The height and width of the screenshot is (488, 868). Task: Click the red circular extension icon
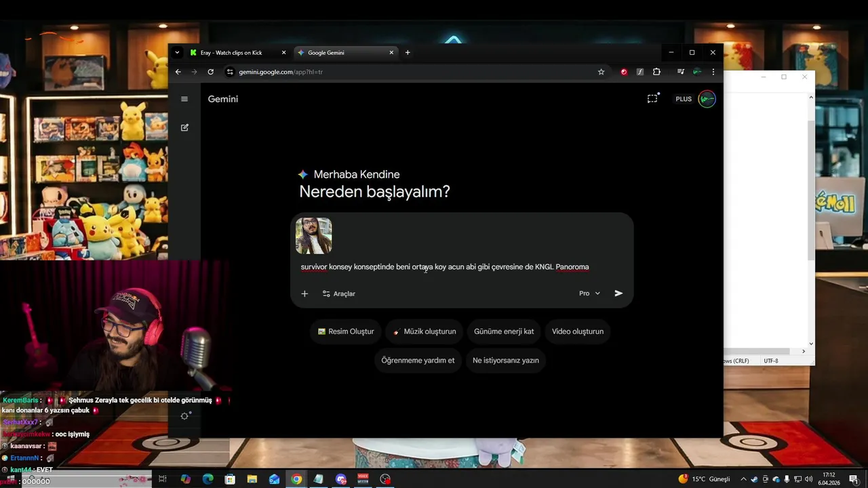tap(624, 72)
